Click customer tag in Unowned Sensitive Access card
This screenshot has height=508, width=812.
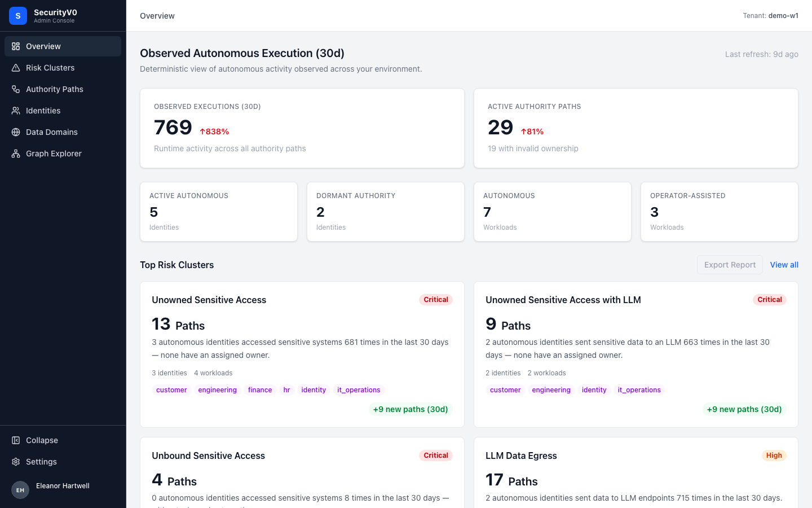coord(171,390)
